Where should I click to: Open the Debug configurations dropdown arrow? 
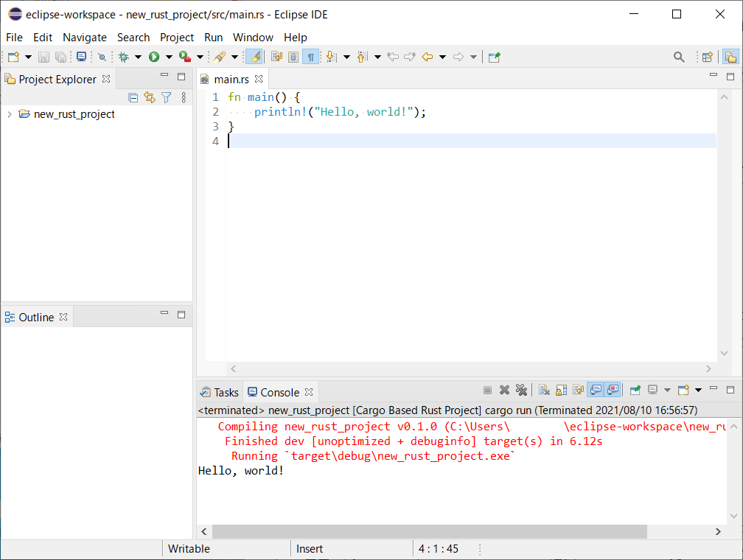click(x=139, y=57)
